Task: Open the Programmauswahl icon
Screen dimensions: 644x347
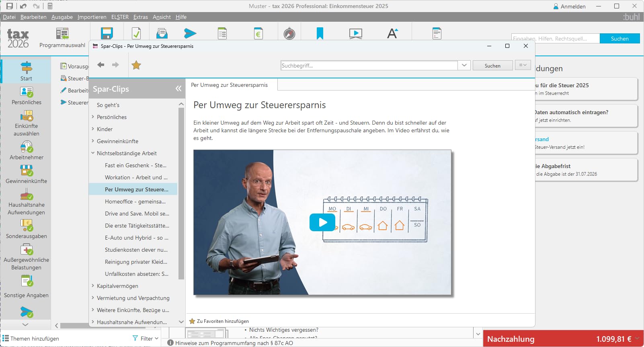Action: pos(62,34)
